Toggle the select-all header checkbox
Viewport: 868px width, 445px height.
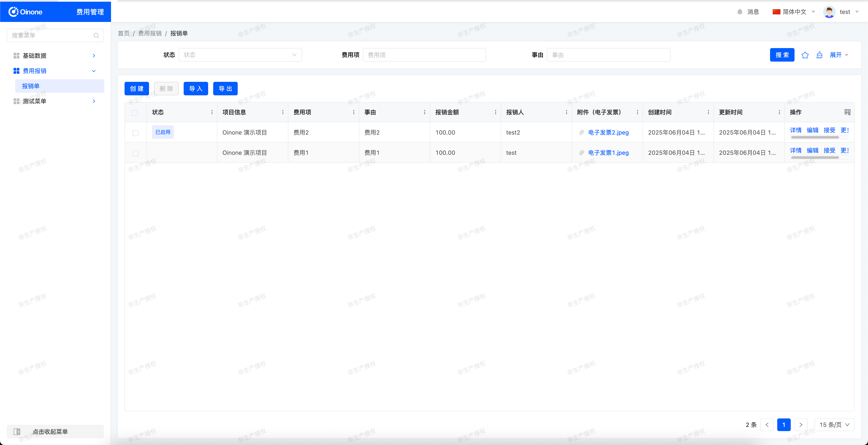(135, 112)
